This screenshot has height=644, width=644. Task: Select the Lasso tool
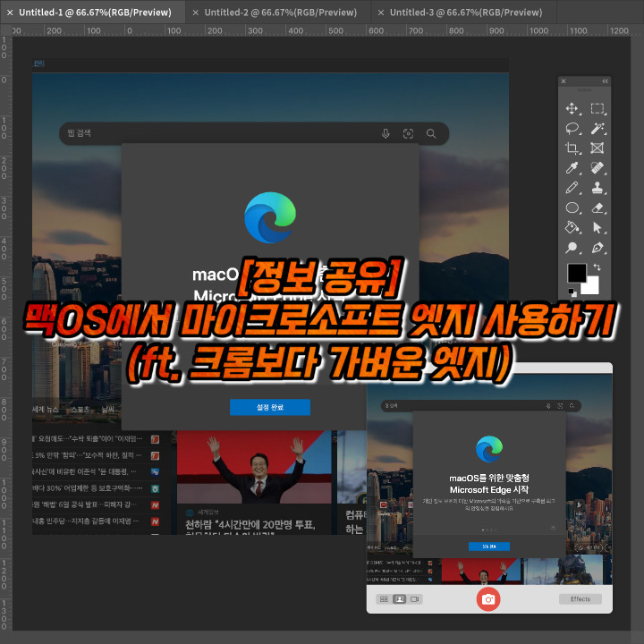(x=572, y=128)
